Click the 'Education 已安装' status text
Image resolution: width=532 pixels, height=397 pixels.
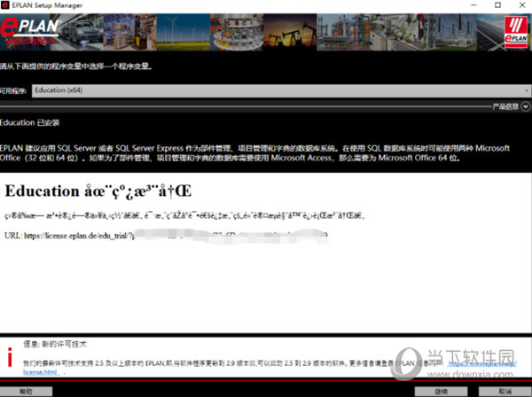click(30, 122)
